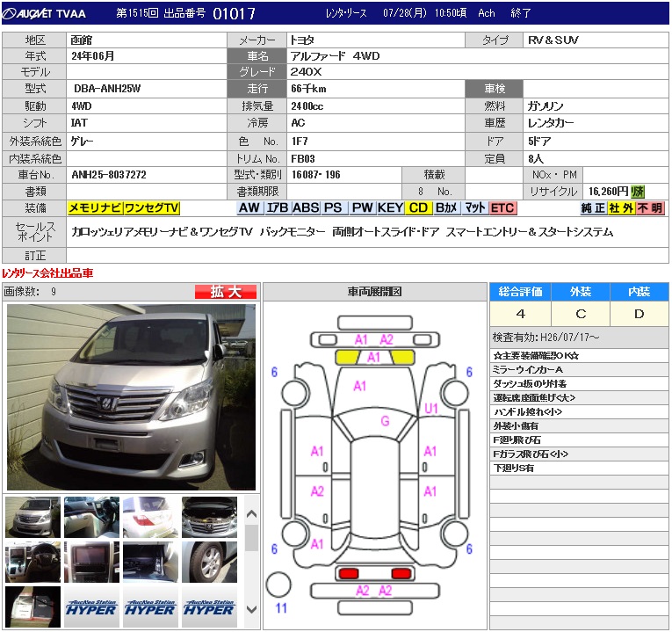Click the red ETC equipment badge
The width and height of the screenshot is (672, 632).
click(502, 208)
